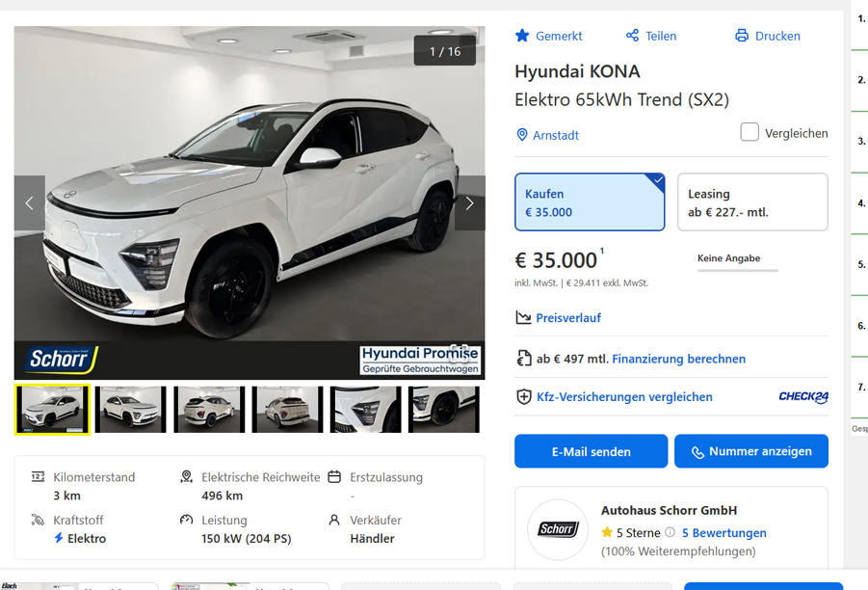Enable the Vergleichen checkbox
This screenshot has width=868, height=590.
pyautogui.click(x=749, y=131)
